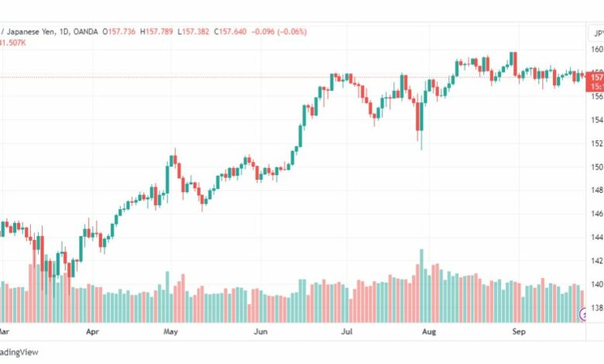Select the May label on time axis
The width and height of the screenshot is (604, 364).
tap(170, 331)
